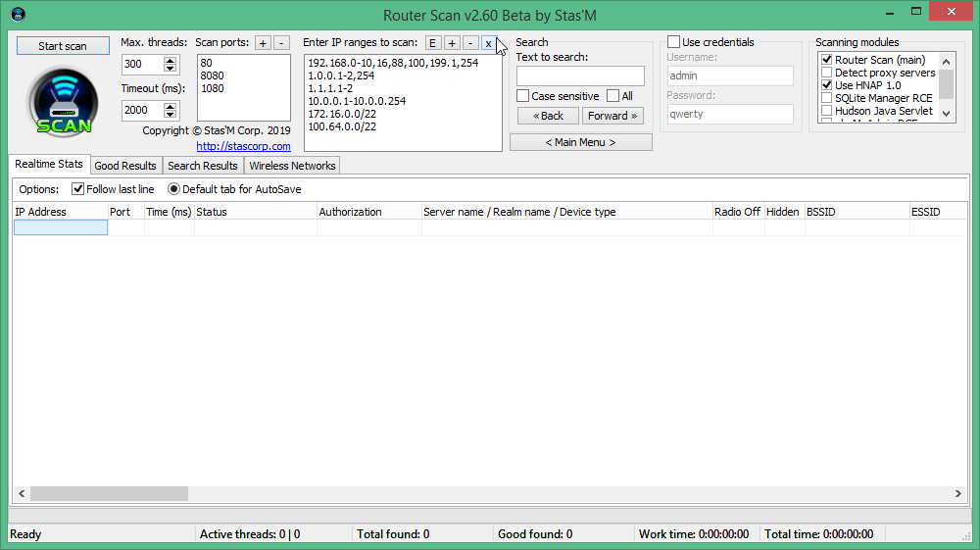Viewport: 980px width, 550px height.
Task: Clear all IP ranges with x button
Action: 488,43
